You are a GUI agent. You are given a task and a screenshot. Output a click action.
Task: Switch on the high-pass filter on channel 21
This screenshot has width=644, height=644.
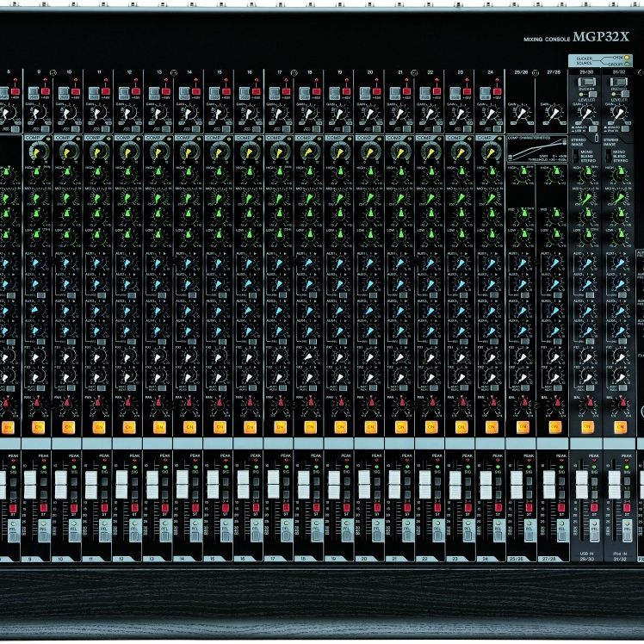tap(407, 129)
